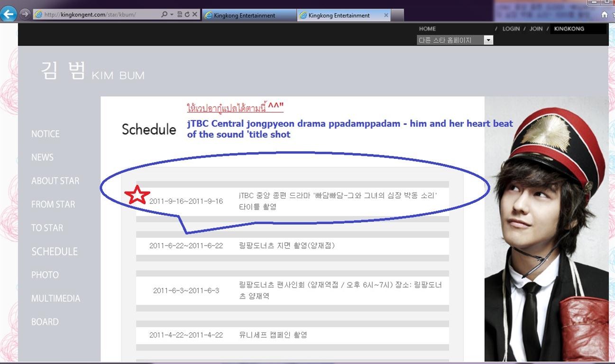Open NOTICE in the left sidebar menu
This screenshot has width=615, height=364.
46,134
